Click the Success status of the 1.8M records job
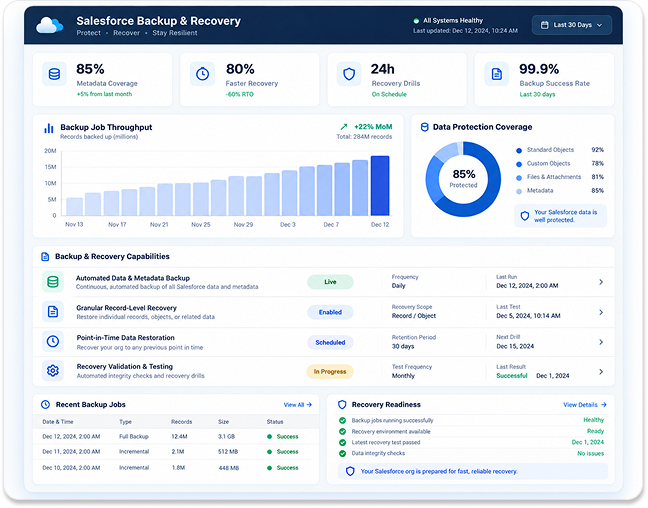This screenshot has width=648, height=508. click(x=283, y=468)
